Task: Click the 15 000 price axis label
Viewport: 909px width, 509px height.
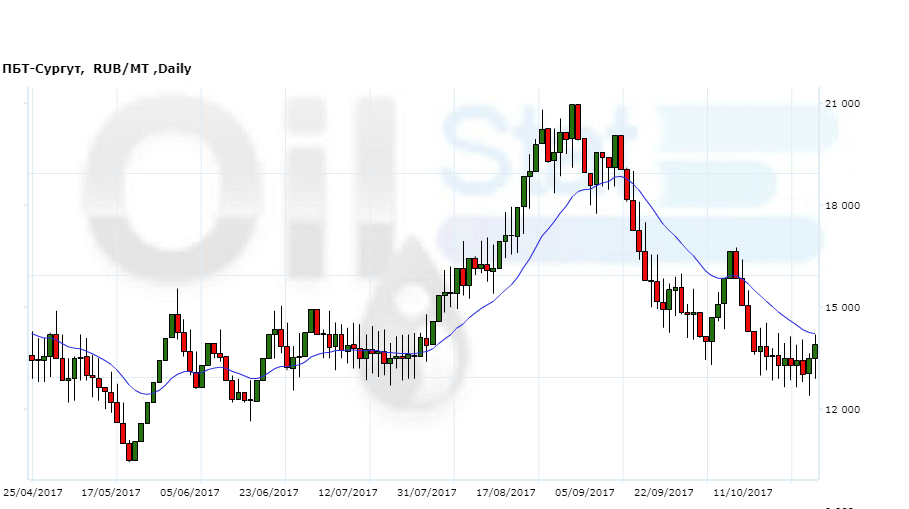Action: click(x=843, y=309)
